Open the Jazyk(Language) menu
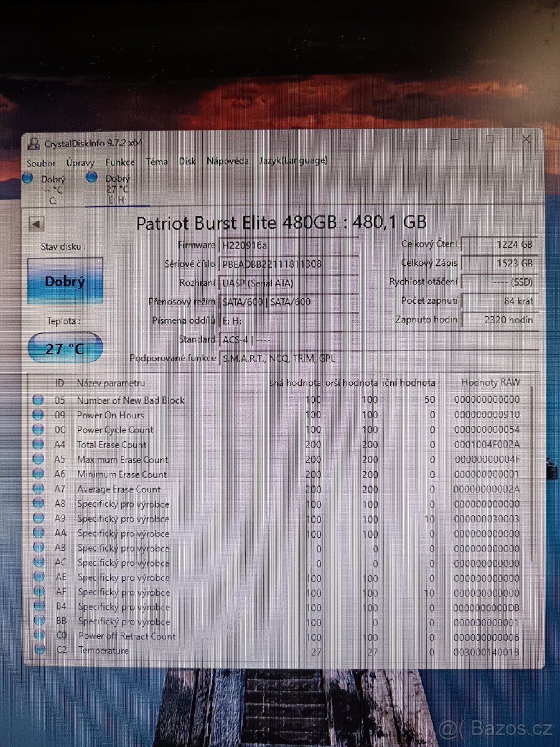The height and width of the screenshot is (747, 560). coord(293,162)
